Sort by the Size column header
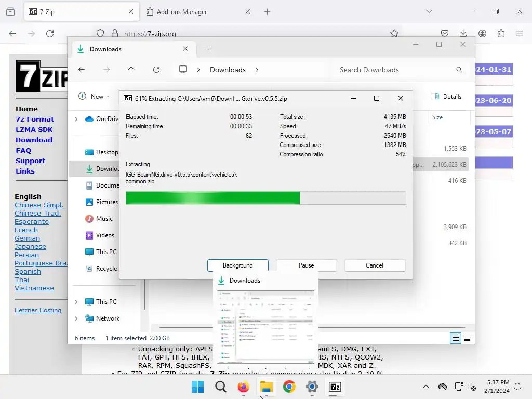 click(x=448, y=117)
